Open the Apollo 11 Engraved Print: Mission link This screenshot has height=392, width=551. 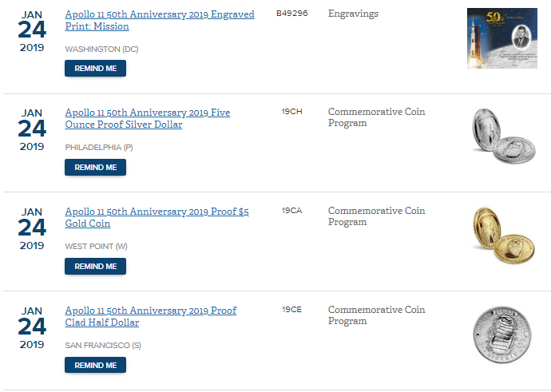160,21
